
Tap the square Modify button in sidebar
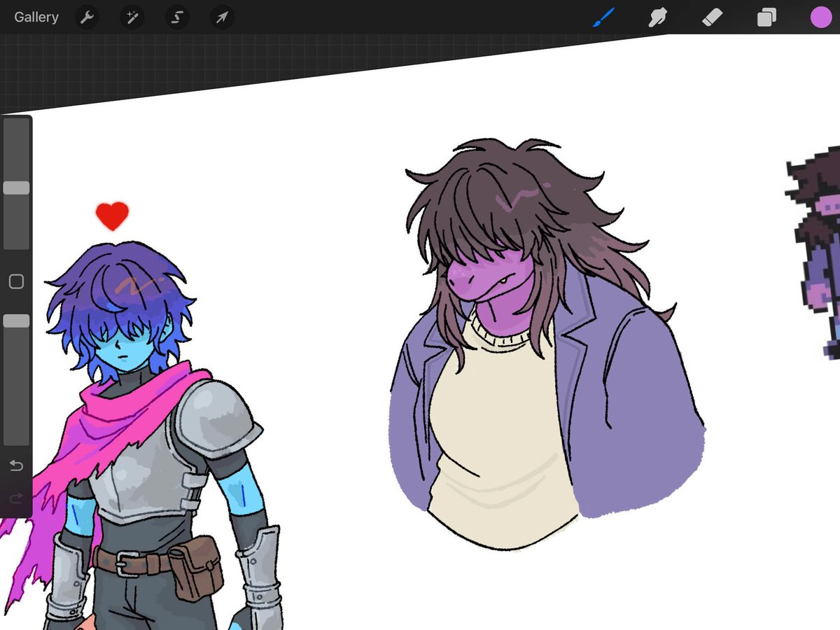(x=16, y=282)
